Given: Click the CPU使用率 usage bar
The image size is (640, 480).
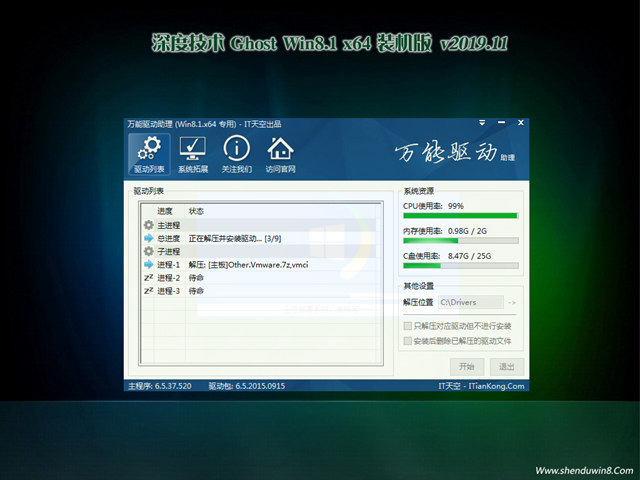Looking at the screenshot, I should point(460,215).
